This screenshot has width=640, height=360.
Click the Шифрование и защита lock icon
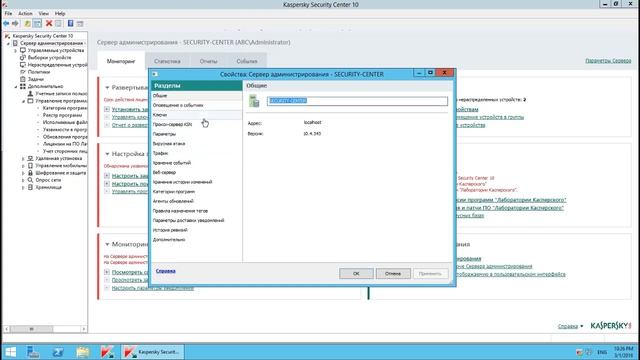(30, 173)
